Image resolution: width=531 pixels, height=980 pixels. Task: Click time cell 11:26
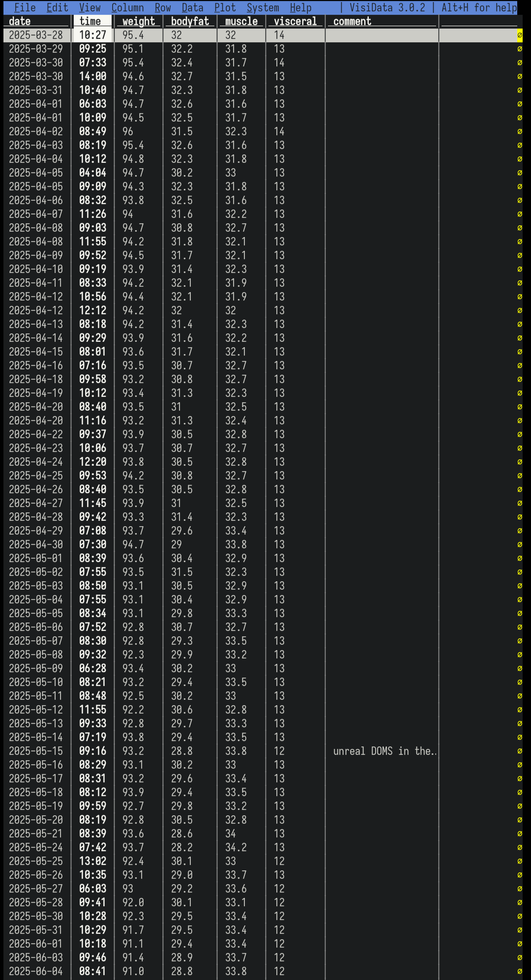click(x=92, y=214)
